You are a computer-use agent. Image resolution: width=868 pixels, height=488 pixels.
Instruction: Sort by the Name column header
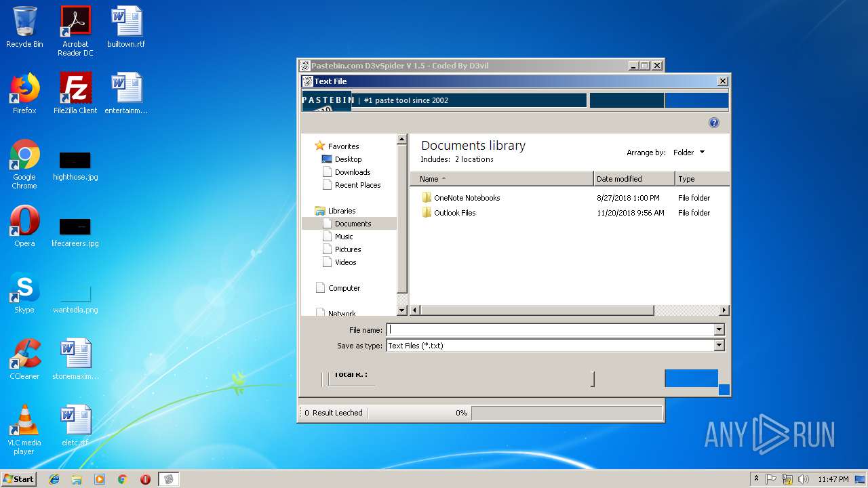click(x=501, y=179)
